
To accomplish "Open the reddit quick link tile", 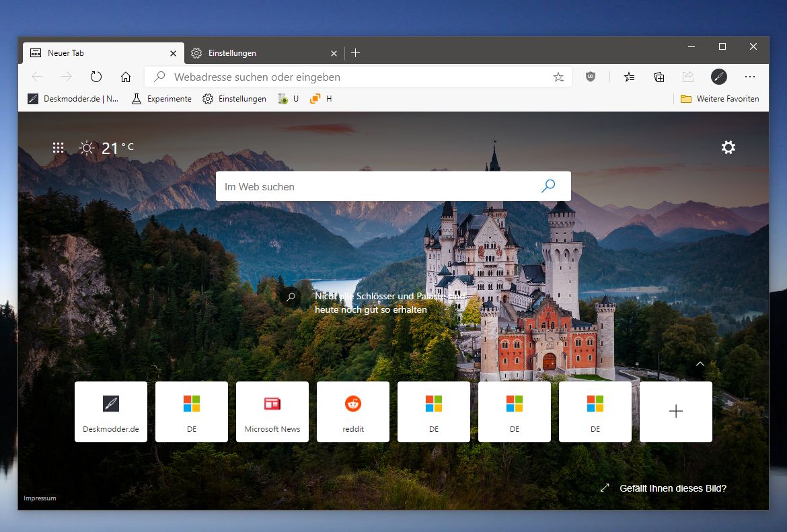I will tap(353, 412).
